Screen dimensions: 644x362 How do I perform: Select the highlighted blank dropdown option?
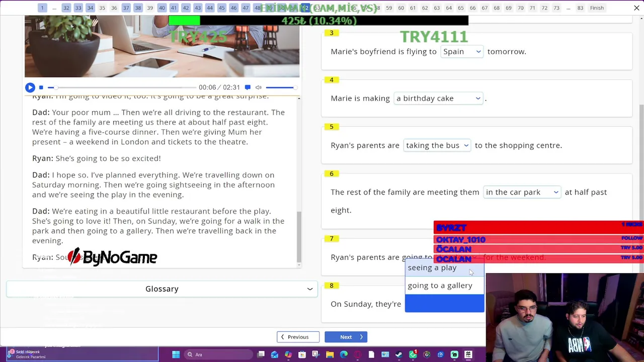point(444,303)
